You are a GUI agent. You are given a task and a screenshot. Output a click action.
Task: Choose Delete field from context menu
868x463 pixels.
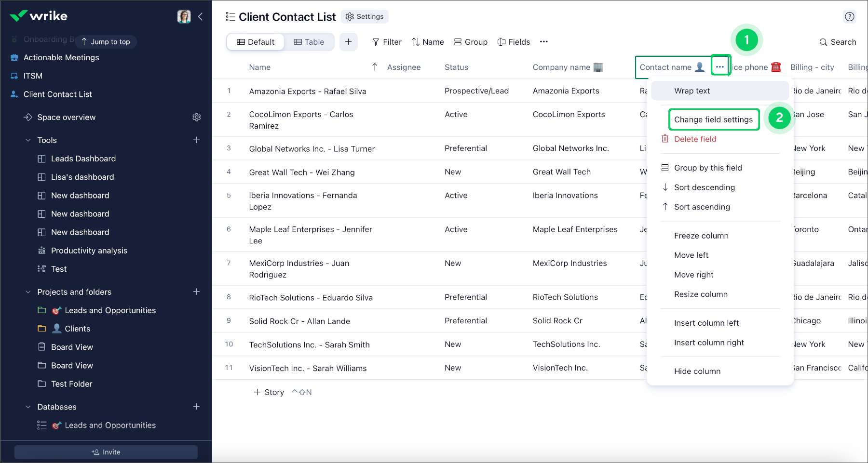[695, 139]
